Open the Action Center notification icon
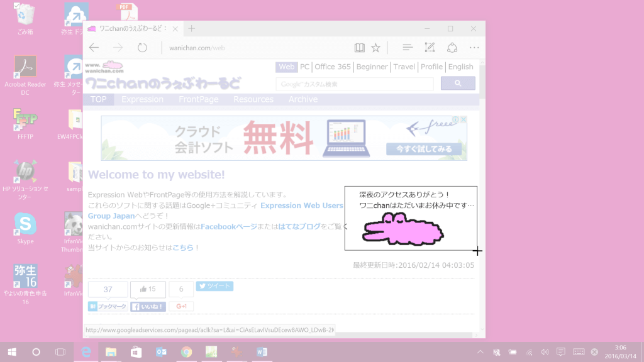This screenshot has height=362, width=644. [x=560, y=352]
